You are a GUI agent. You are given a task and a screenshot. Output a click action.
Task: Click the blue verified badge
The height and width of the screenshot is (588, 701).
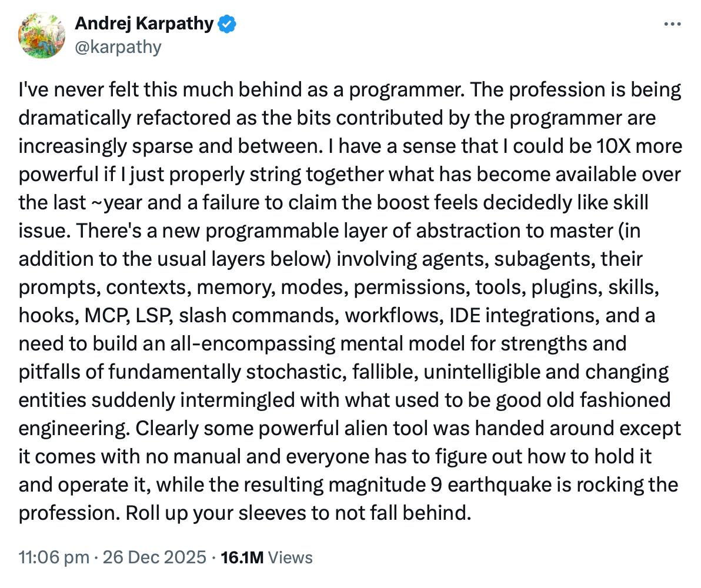tap(228, 25)
